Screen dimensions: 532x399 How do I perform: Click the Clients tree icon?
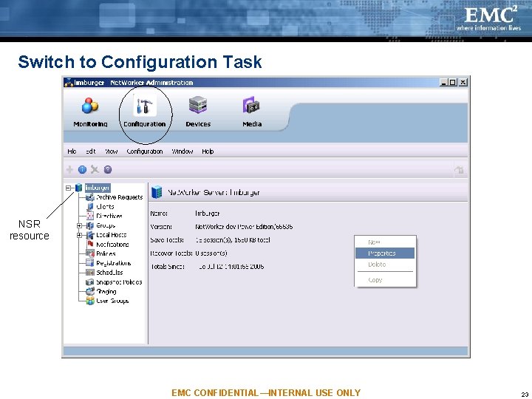(x=90, y=207)
